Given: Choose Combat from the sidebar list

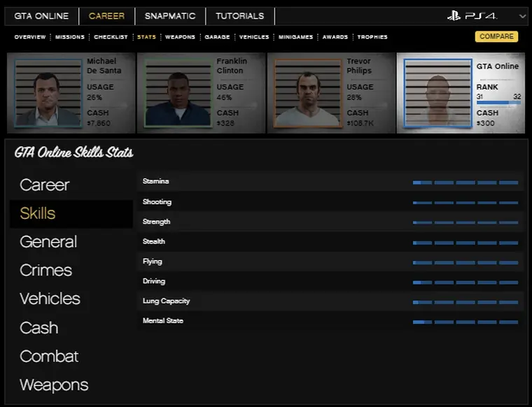Looking at the screenshot, I should (x=49, y=356).
